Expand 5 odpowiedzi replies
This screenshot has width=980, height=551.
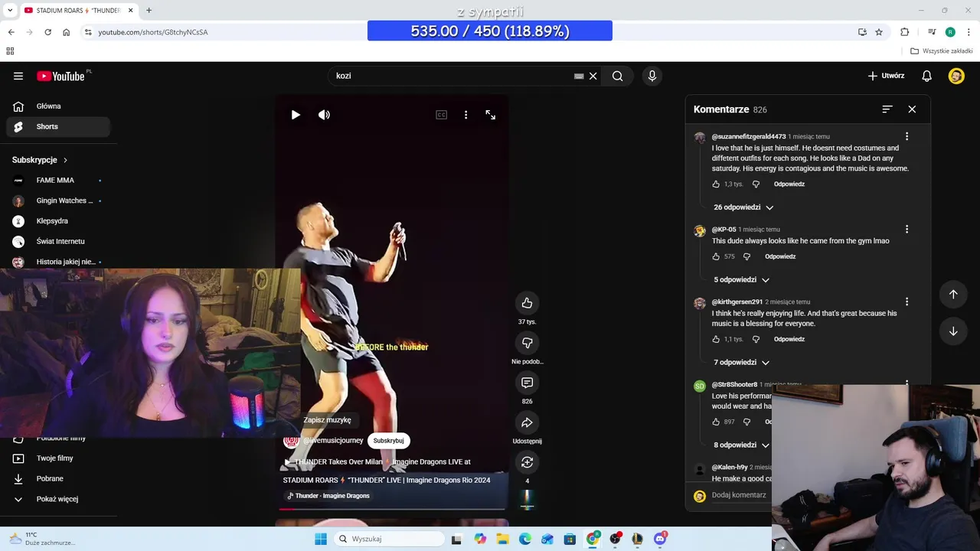pyautogui.click(x=741, y=280)
